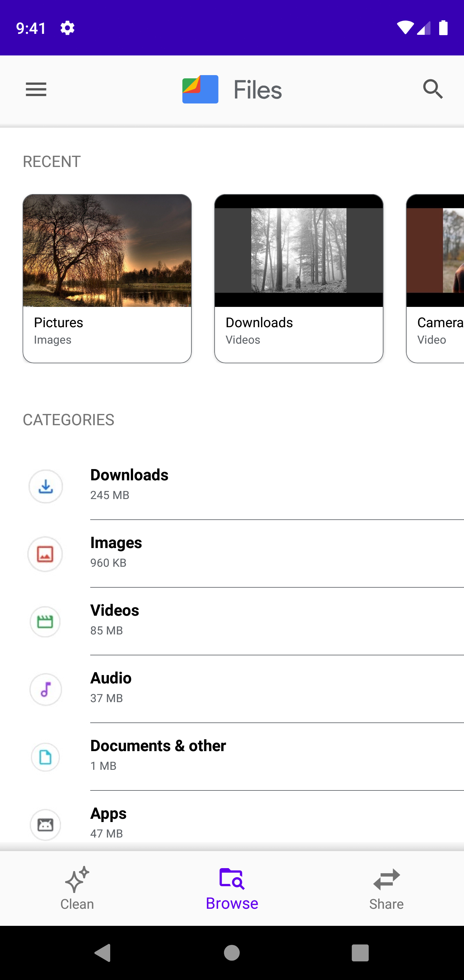Open the Downloads Videos recent card
Image resolution: width=464 pixels, height=980 pixels.
pyautogui.click(x=299, y=278)
